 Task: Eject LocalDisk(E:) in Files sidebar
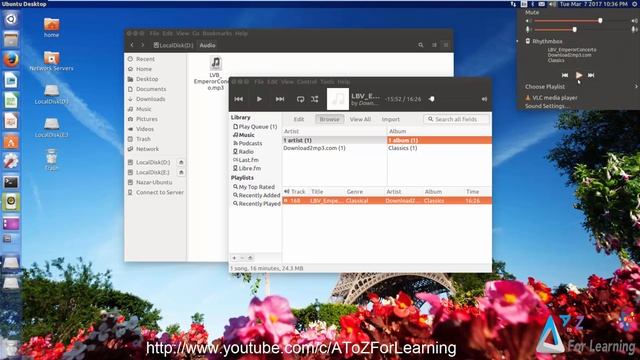pyautogui.click(x=181, y=172)
